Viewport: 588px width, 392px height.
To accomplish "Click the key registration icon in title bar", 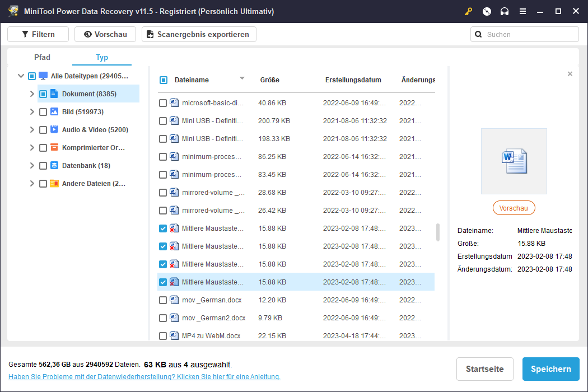I will click(468, 11).
